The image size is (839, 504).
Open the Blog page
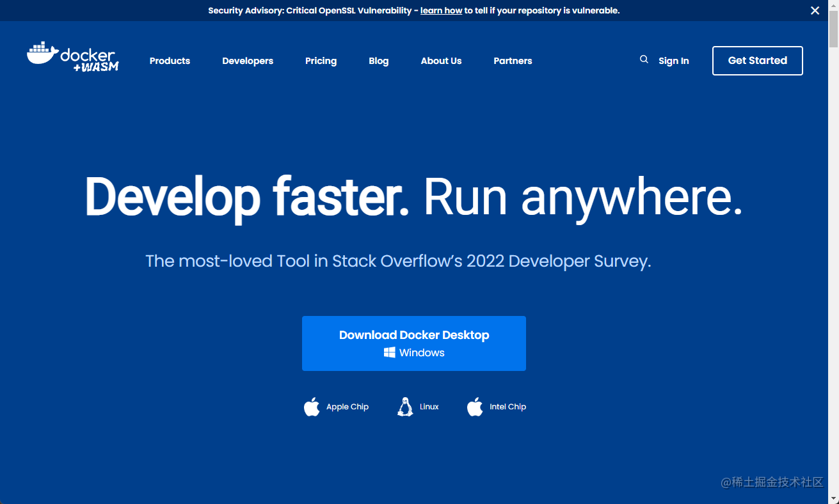[379, 61]
